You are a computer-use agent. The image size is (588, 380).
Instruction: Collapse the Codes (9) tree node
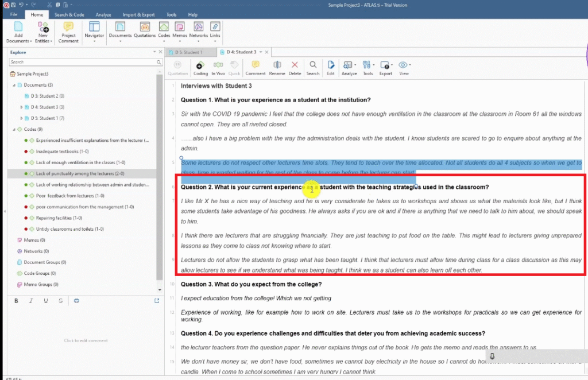point(14,129)
